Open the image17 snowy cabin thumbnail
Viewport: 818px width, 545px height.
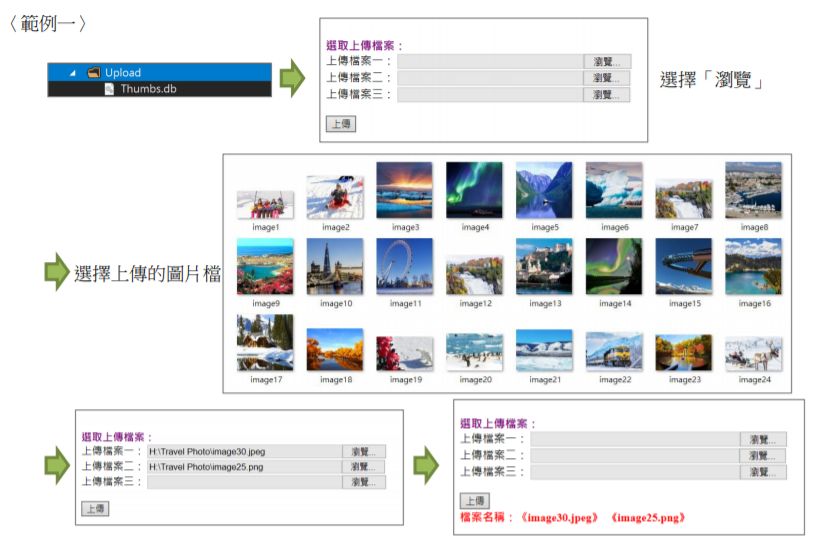(x=265, y=342)
